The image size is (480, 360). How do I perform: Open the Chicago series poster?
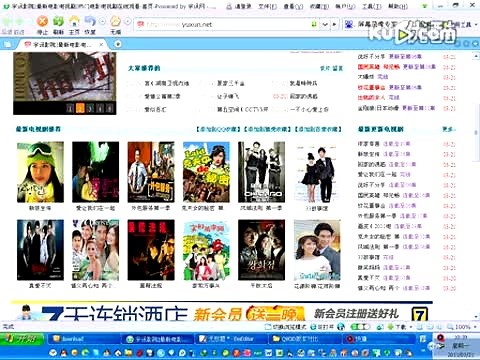tap(262, 172)
